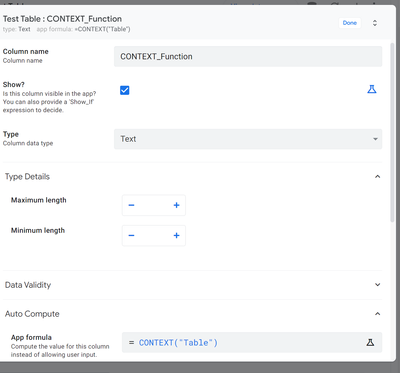The width and height of the screenshot is (400, 373).
Task: Open the Type dropdown set to Text
Action: (248, 139)
